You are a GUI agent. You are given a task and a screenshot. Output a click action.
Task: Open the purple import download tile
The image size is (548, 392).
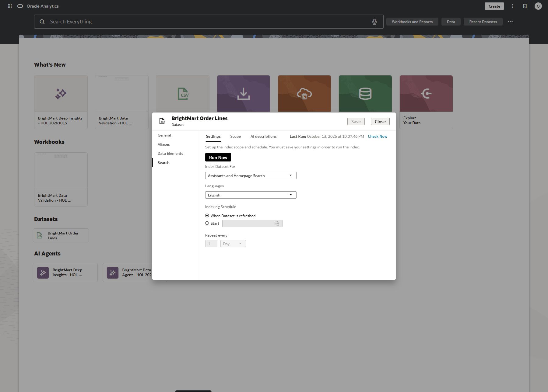point(244,94)
